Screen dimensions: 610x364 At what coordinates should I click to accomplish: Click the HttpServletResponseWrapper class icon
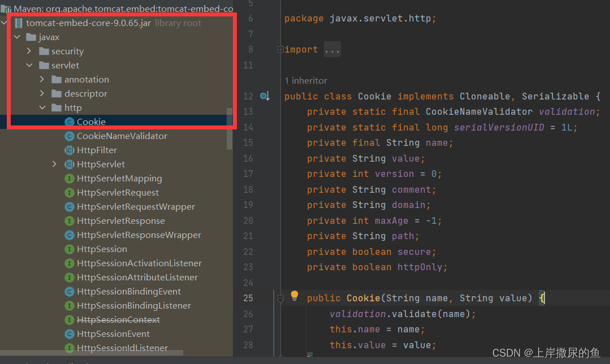click(69, 235)
